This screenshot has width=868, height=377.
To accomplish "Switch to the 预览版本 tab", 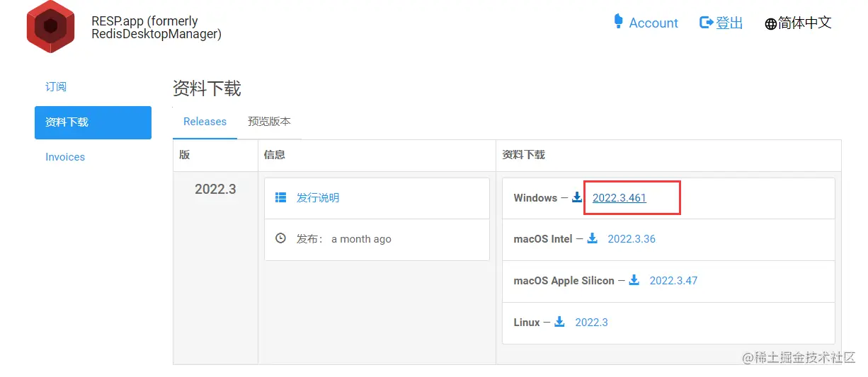I will coord(269,122).
